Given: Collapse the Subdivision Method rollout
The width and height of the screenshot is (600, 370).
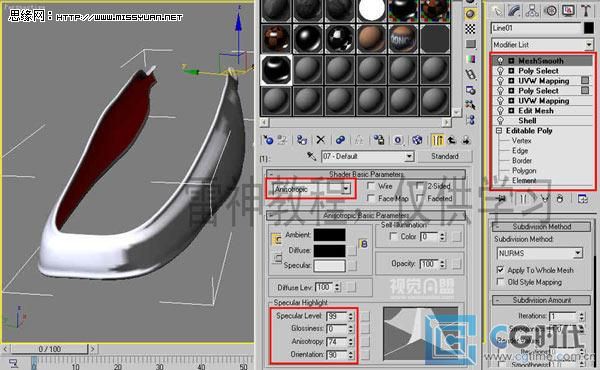Looking at the screenshot, I should click(541, 227).
